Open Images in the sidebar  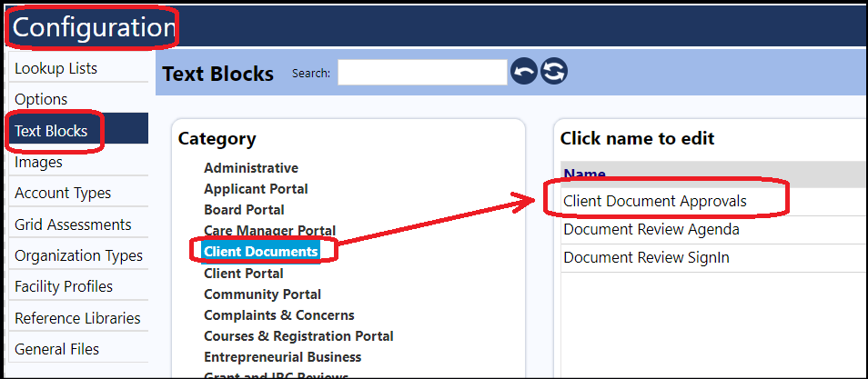point(38,162)
